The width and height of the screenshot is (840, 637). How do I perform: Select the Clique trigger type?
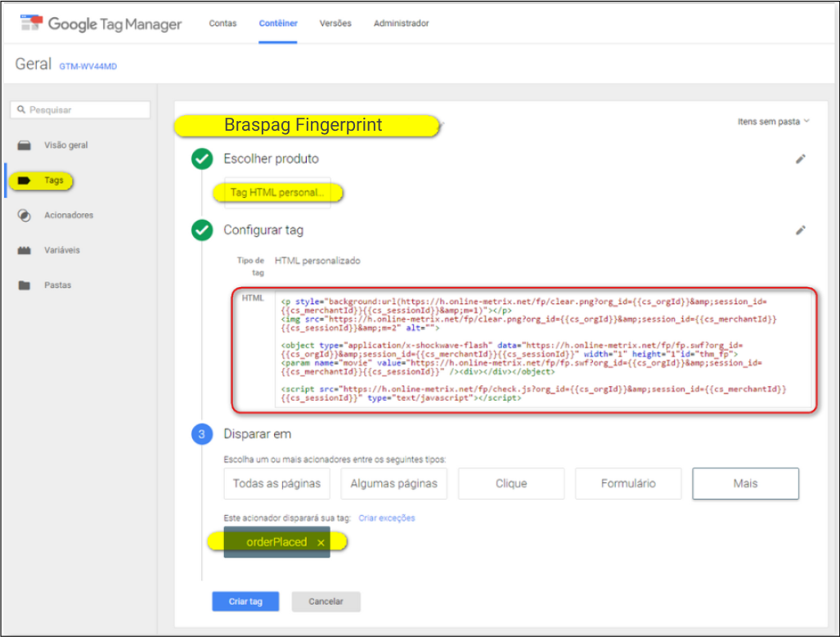(510, 483)
